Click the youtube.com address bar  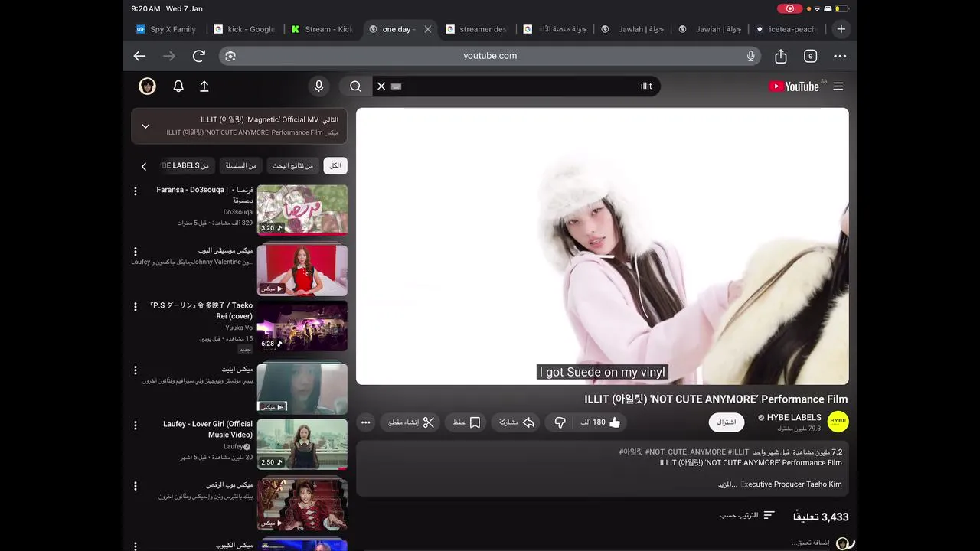490,56
